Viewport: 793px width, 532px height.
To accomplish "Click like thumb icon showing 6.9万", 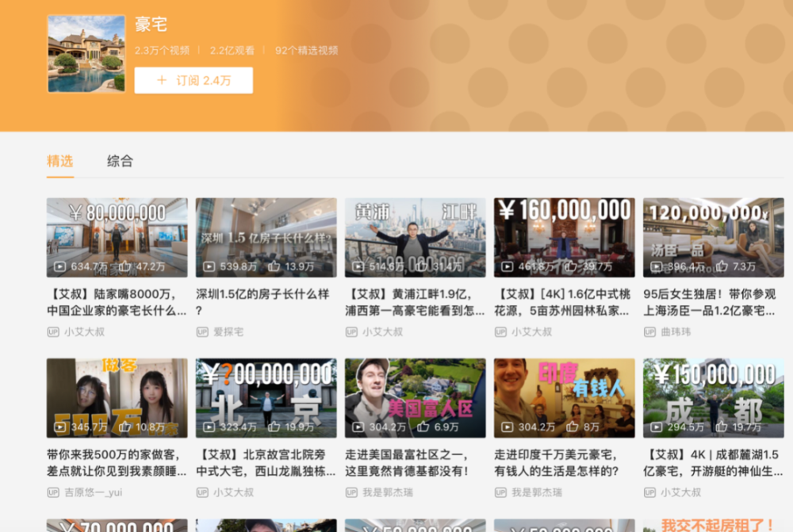I will (x=423, y=427).
